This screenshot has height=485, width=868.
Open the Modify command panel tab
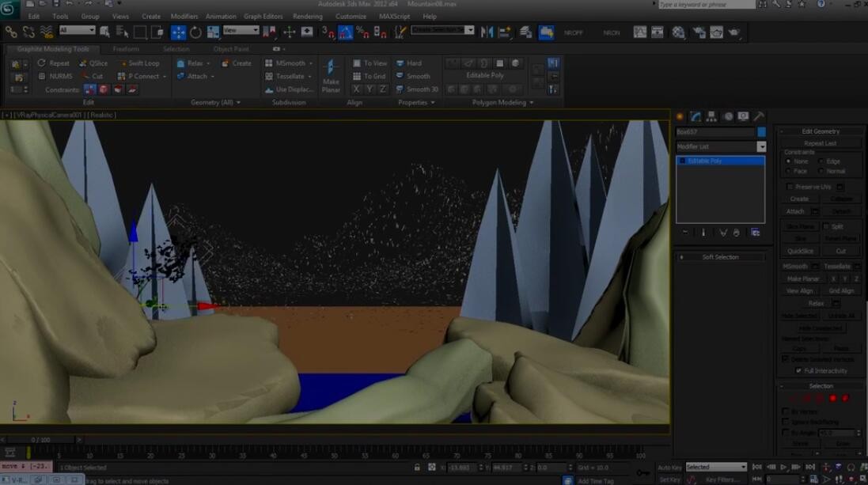pyautogui.click(x=696, y=116)
